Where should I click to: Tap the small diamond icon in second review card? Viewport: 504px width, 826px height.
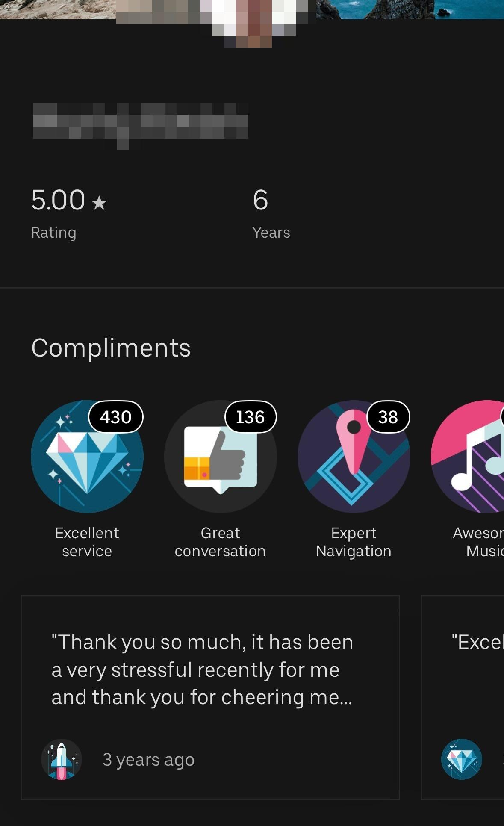(461, 759)
